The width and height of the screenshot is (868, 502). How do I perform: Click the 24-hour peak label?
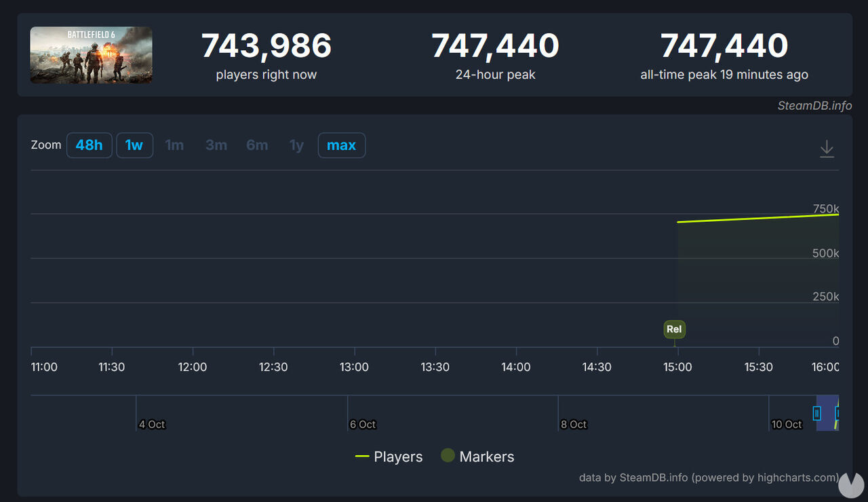[496, 75]
